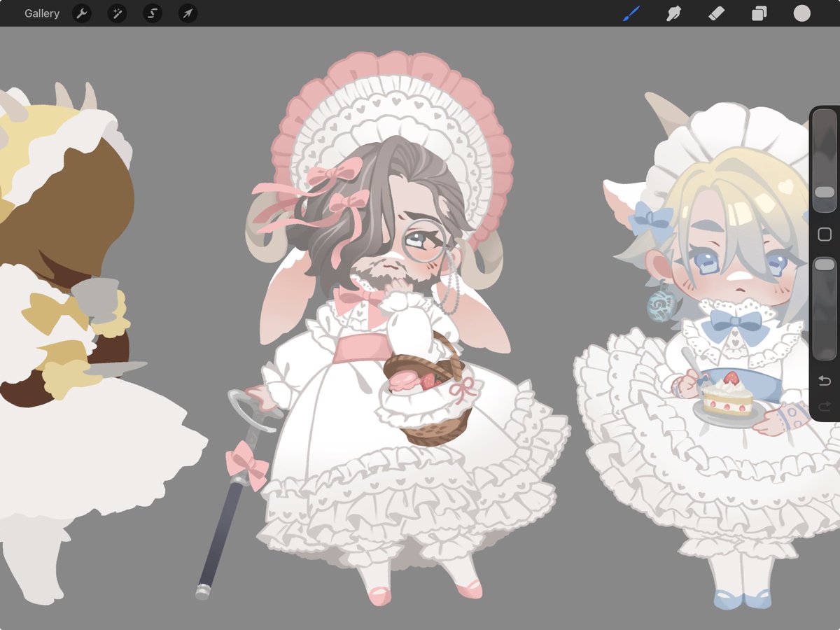Select the Eraser tool
The image size is (840, 630).
(x=716, y=13)
